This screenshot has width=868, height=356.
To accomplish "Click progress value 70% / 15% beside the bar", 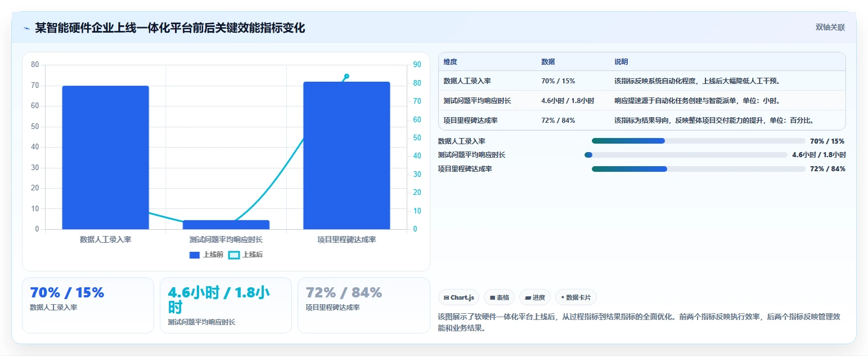I will coord(827,141).
